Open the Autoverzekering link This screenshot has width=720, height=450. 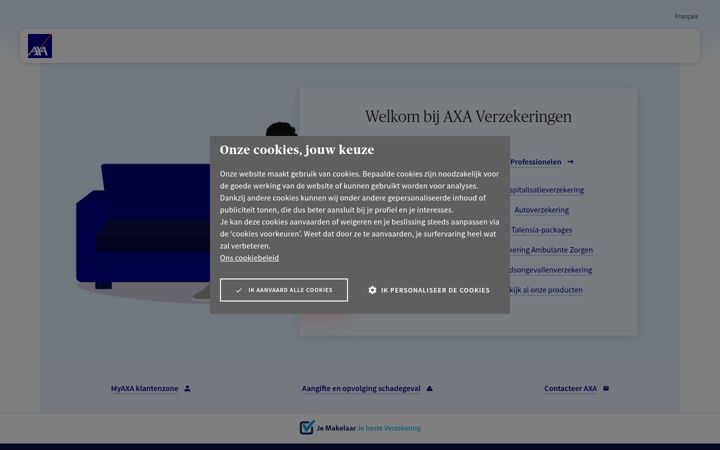541,210
